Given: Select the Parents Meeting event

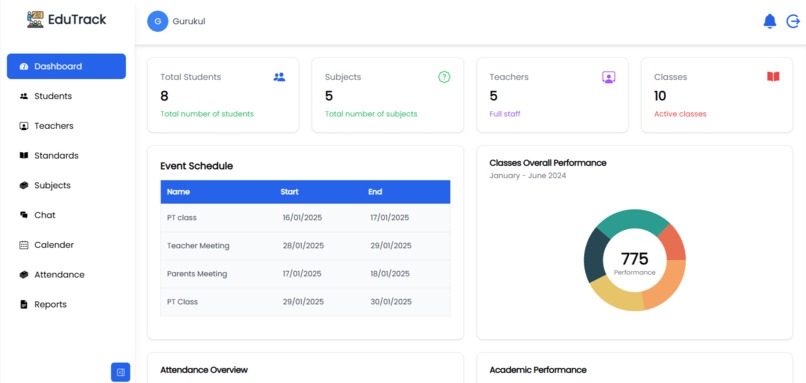Looking at the screenshot, I should (x=305, y=273).
